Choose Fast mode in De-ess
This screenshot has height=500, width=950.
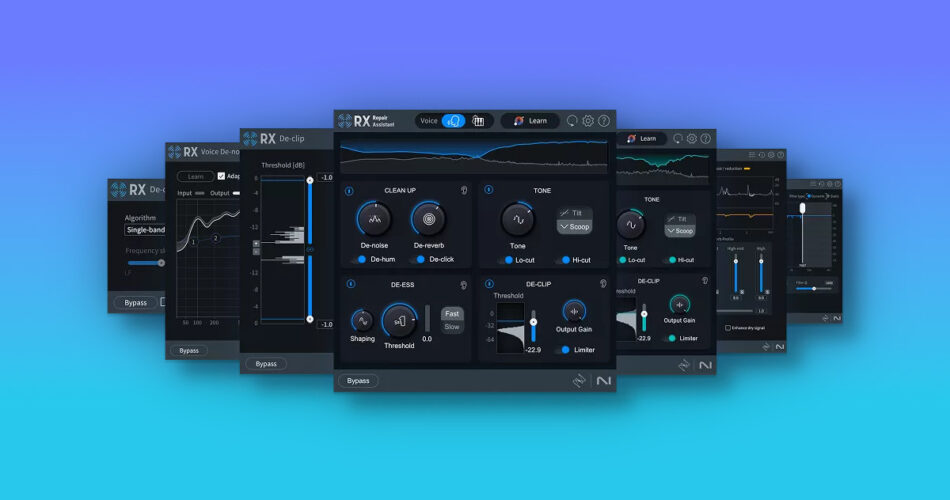tap(452, 314)
